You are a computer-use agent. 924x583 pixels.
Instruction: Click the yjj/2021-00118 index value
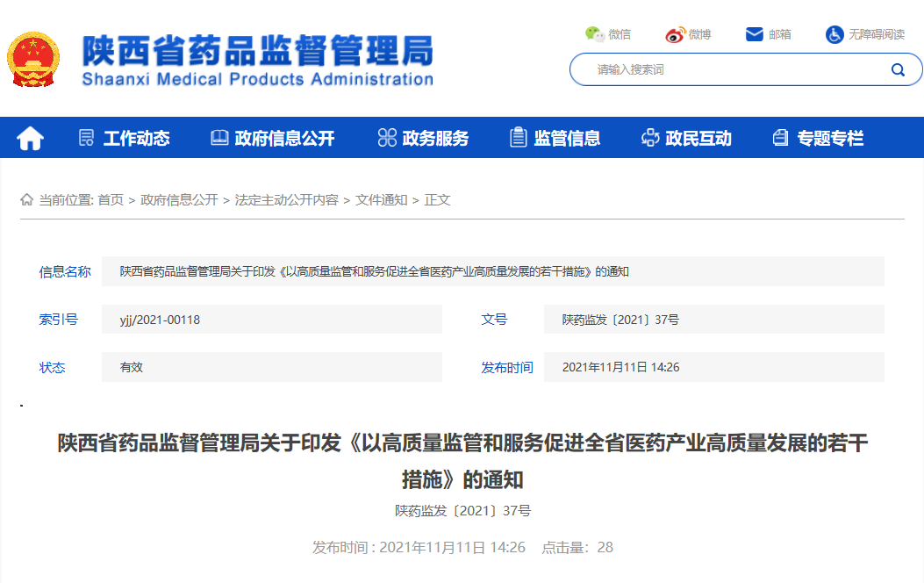point(160,320)
